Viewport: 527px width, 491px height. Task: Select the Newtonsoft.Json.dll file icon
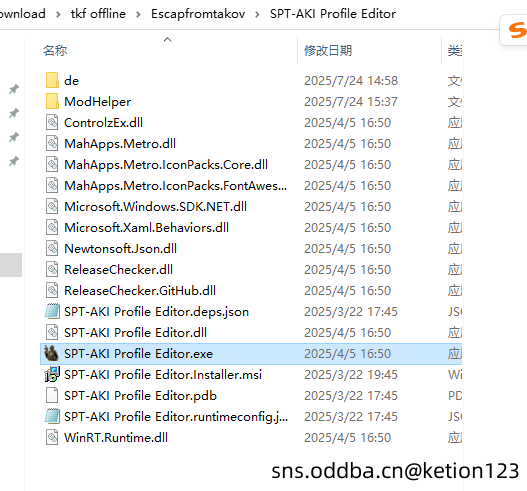(x=52, y=248)
